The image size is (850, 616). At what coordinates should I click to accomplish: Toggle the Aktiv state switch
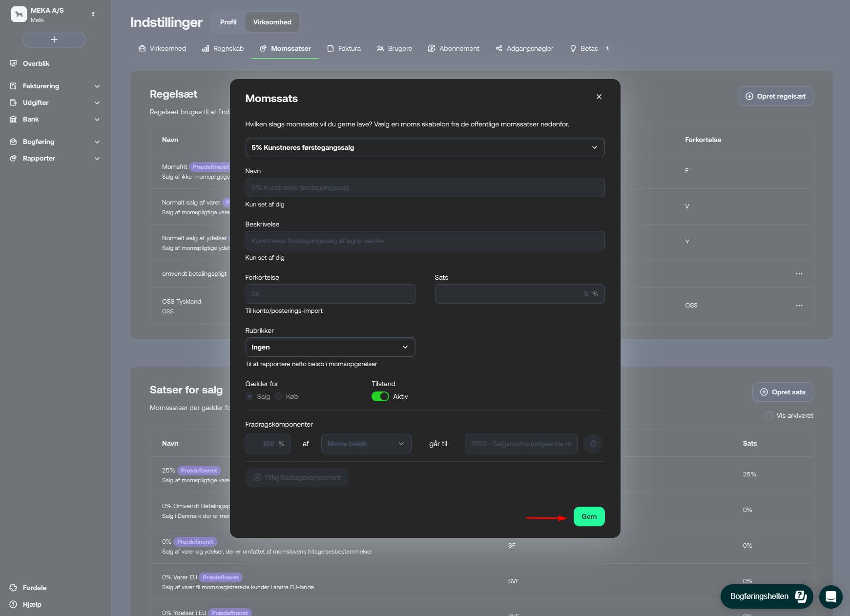[380, 396]
